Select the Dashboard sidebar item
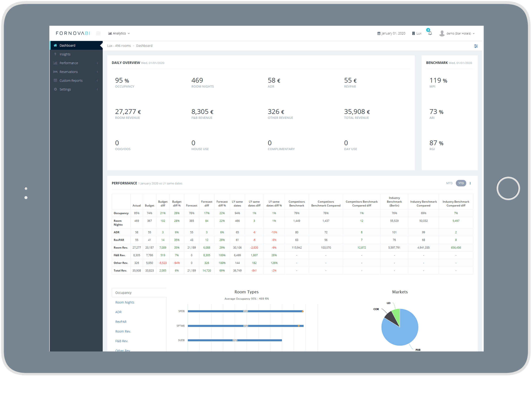 [x=67, y=45]
